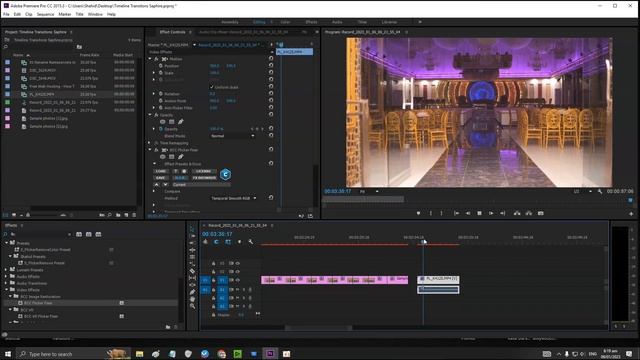Toggle the Master track lock
The width and height of the screenshot is (640, 360).
[x=213, y=315]
